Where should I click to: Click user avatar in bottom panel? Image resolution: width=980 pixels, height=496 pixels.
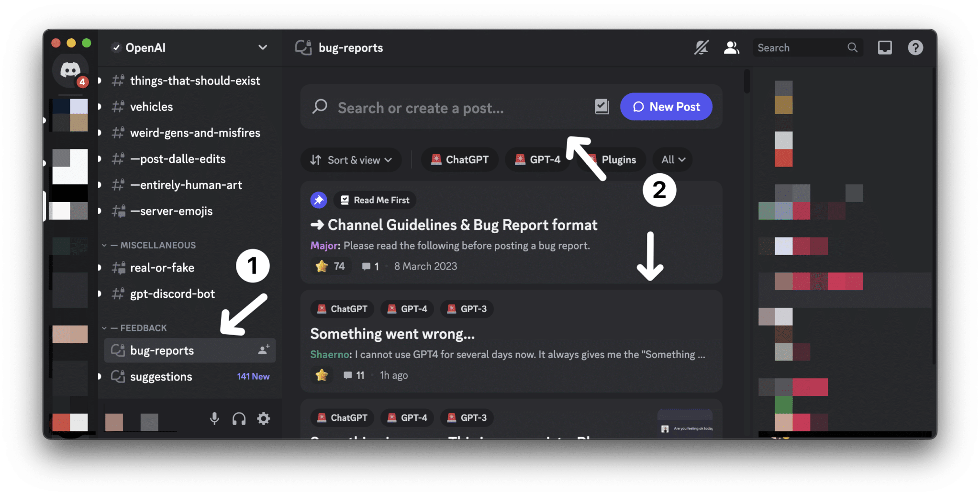click(x=114, y=422)
